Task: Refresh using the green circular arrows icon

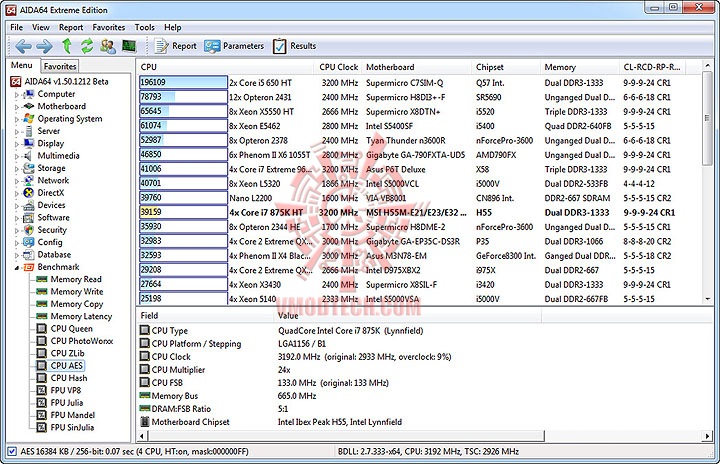Action: (x=87, y=46)
